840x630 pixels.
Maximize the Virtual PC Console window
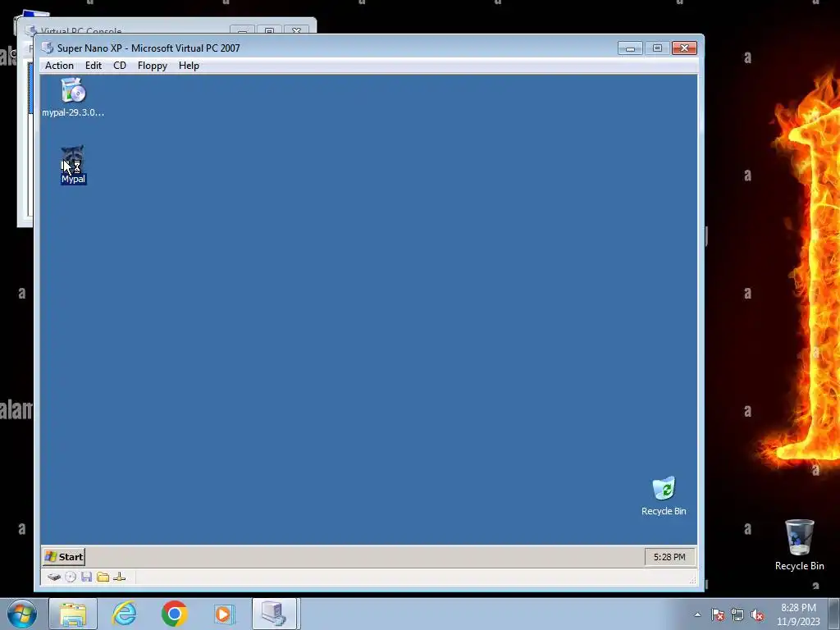pos(269,30)
